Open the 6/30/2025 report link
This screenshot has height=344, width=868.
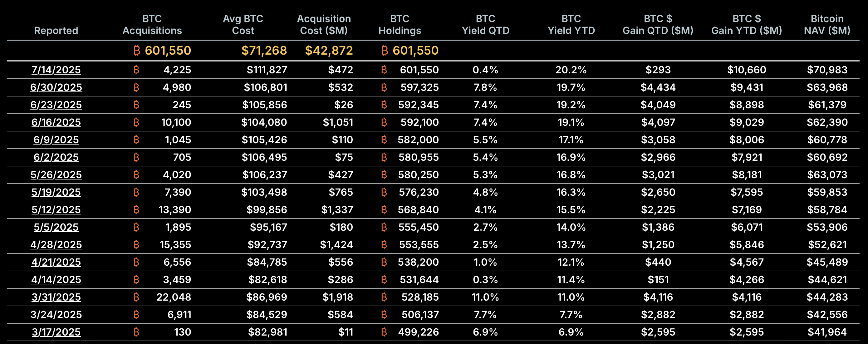56,87
